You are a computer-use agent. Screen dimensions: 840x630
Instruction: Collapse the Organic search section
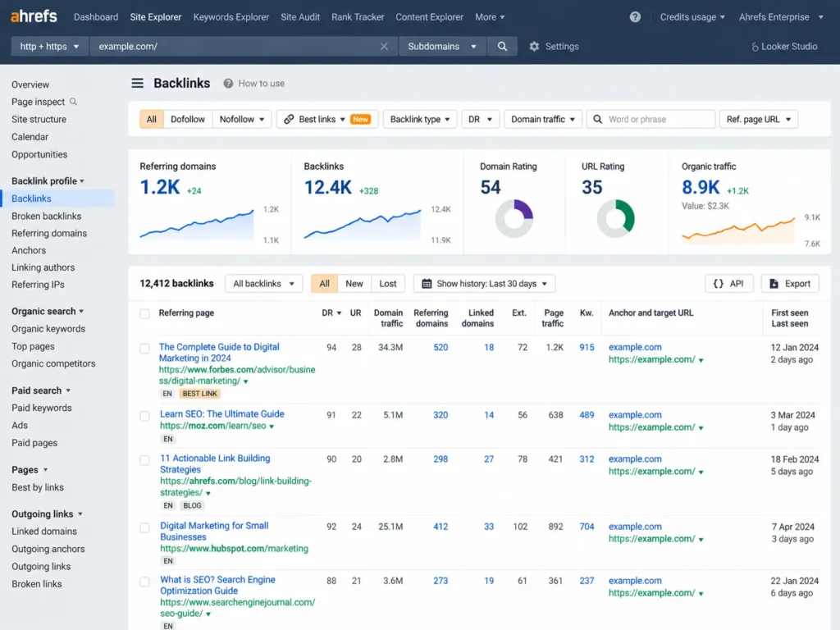pos(48,311)
